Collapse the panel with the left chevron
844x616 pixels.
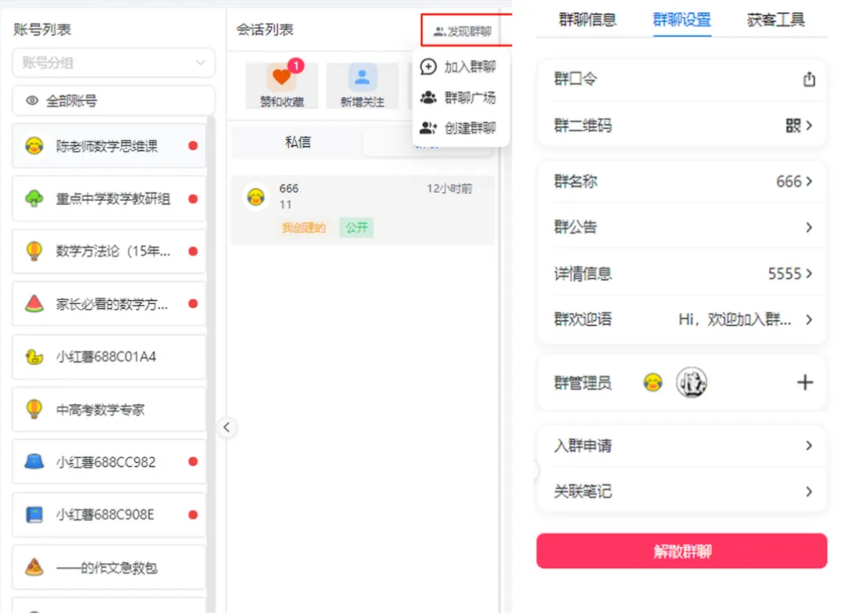pos(227,428)
